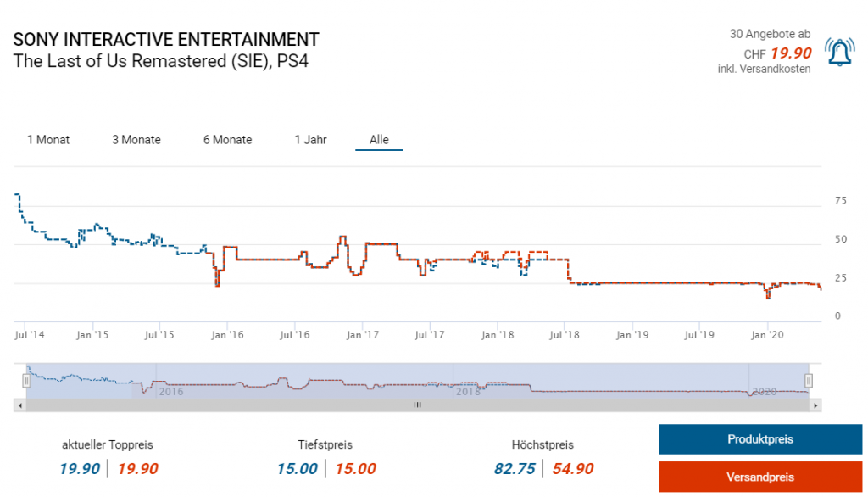Click the left range handle of the navigator

pyautogui.click(x=26, y=381)
